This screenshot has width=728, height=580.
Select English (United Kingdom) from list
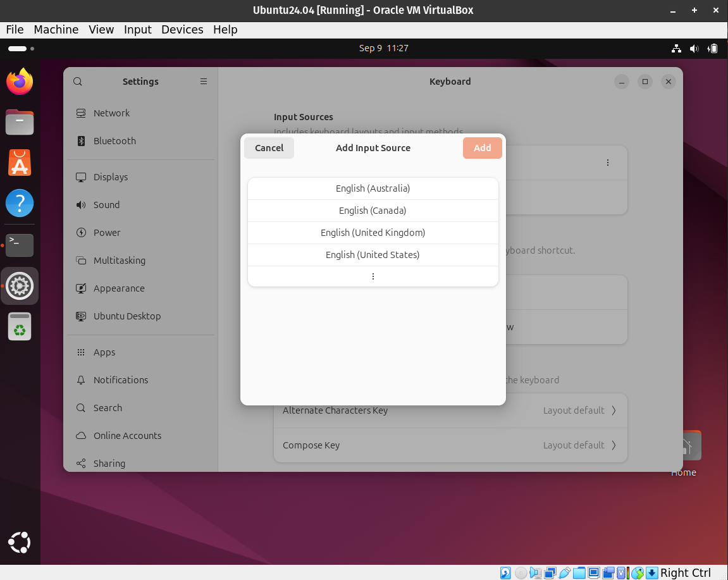[373, 233]
